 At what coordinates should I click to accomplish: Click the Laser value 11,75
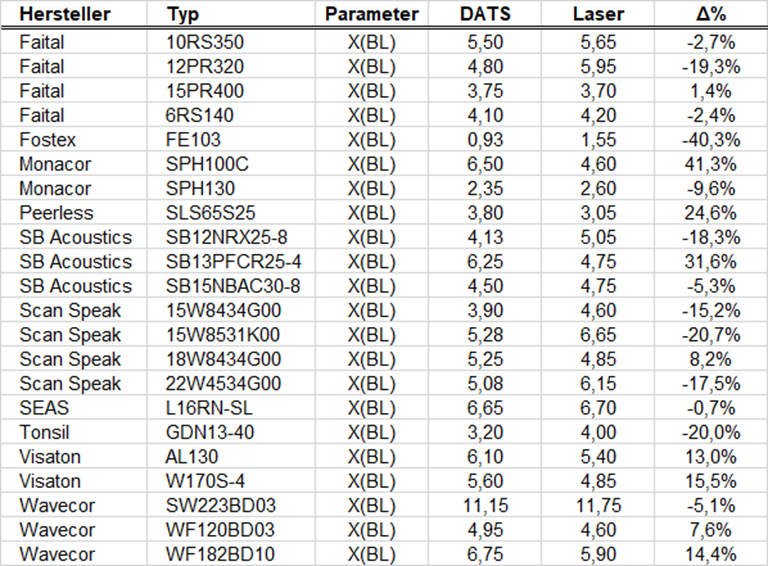(x=599, y=506)
